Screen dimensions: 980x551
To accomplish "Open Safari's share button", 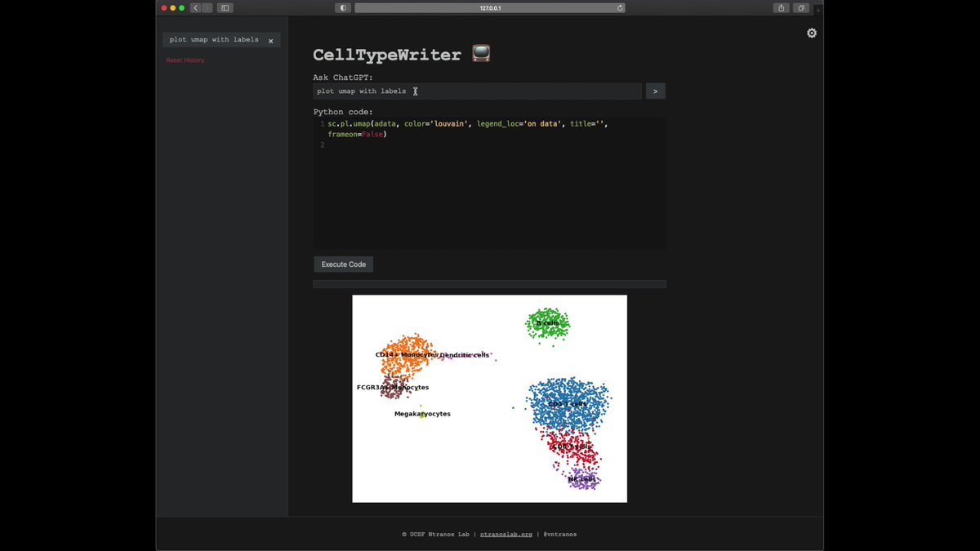I will coord(782,7).
